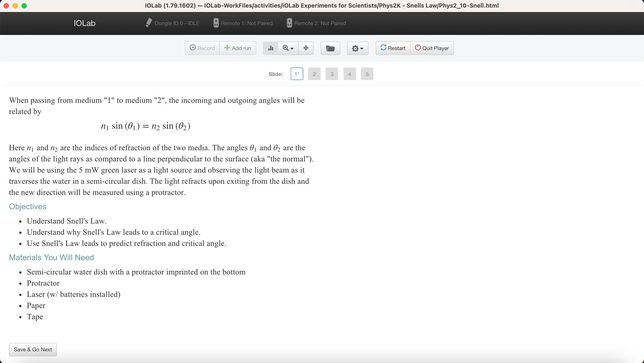The width and height of the screenshot is (644, 363).
Task: Close the IOLab window
Action: (x=6, y=6)
